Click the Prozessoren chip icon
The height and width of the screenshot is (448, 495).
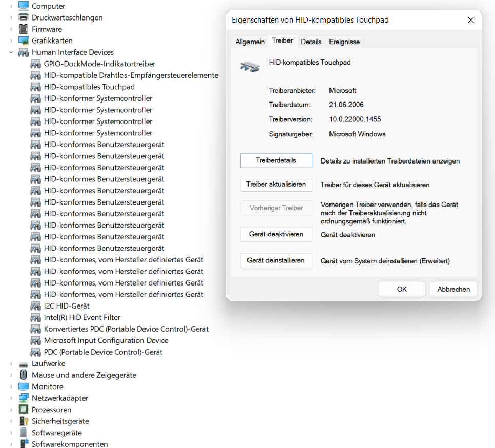click(x=24, y=410)
